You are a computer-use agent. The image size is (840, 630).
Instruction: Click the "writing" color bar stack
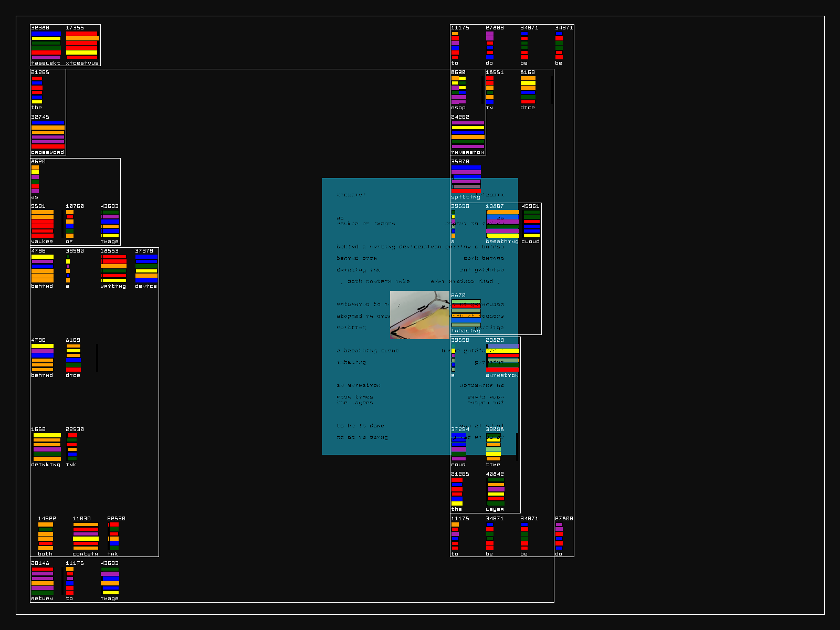(113, 269)
